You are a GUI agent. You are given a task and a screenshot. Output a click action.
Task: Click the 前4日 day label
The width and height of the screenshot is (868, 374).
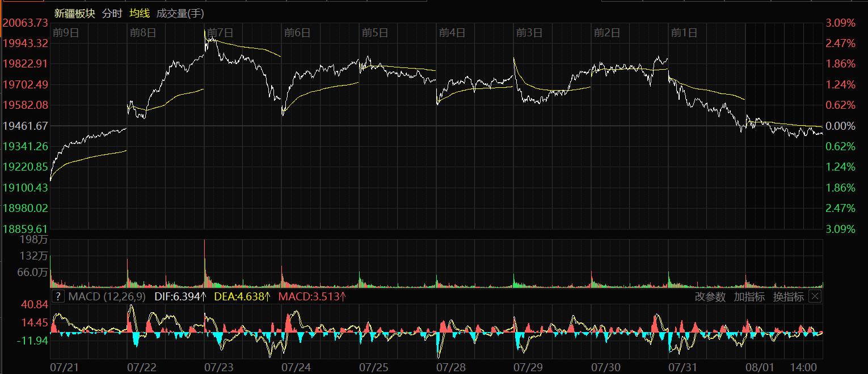pos(452,33)
